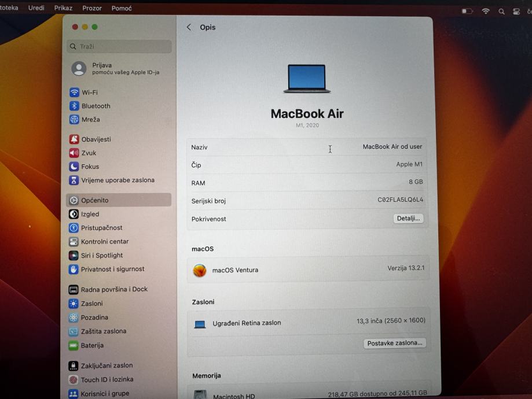Click the Detalji... coverage button
Viewport: 532px width, 399px height.
408,219
